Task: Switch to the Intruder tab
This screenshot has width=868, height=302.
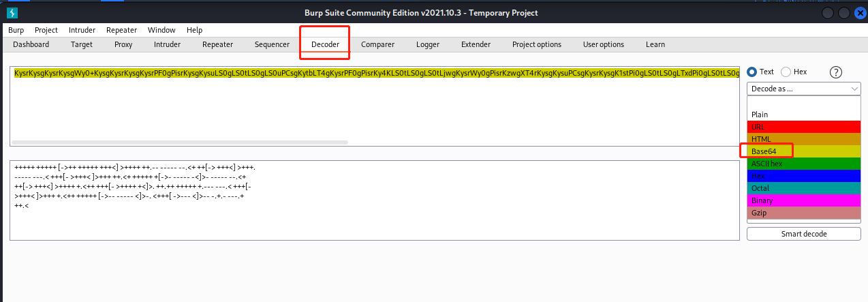Action: point(167,44)
